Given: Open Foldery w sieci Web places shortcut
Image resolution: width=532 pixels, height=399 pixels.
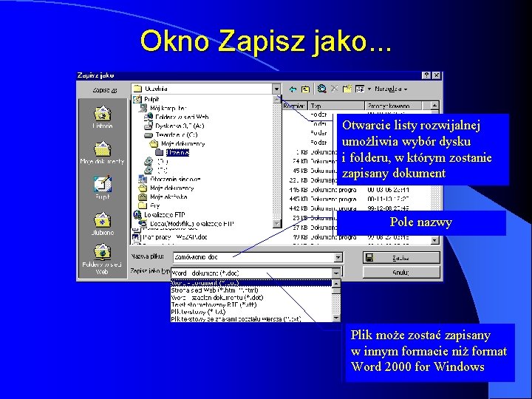Looking at the screenshot, I should pyautogui.click(x=102, y=259).
